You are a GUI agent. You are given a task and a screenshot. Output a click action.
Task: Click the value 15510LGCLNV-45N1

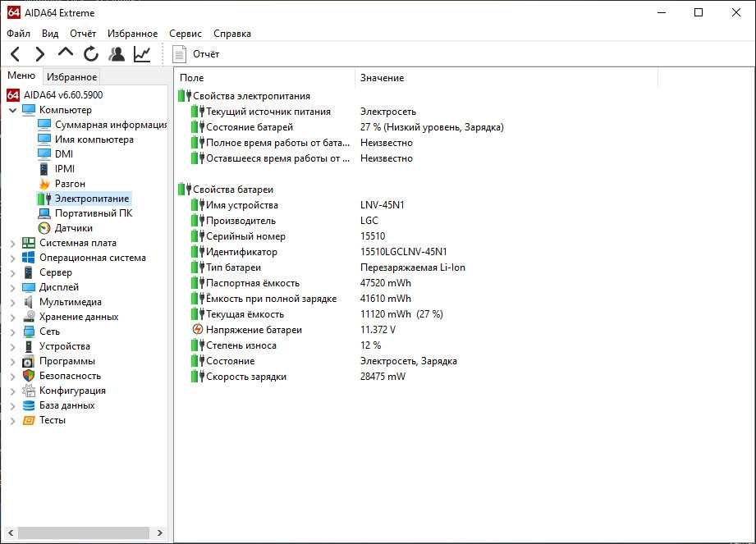[404, 252]
